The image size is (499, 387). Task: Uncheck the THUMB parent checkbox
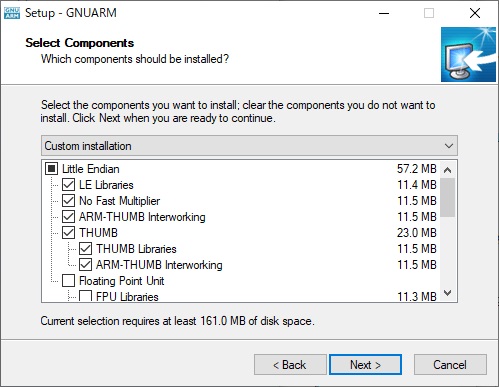click(68, 233)
